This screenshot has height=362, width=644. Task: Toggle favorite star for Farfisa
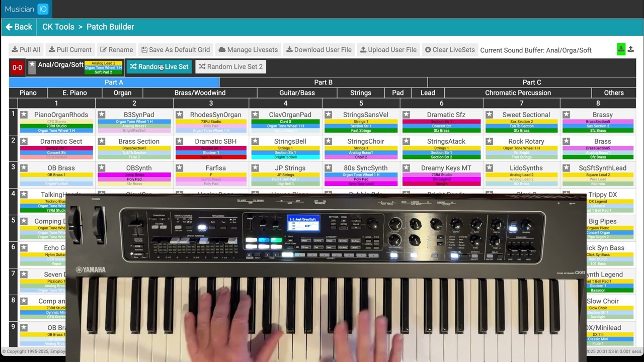(179, 168)
